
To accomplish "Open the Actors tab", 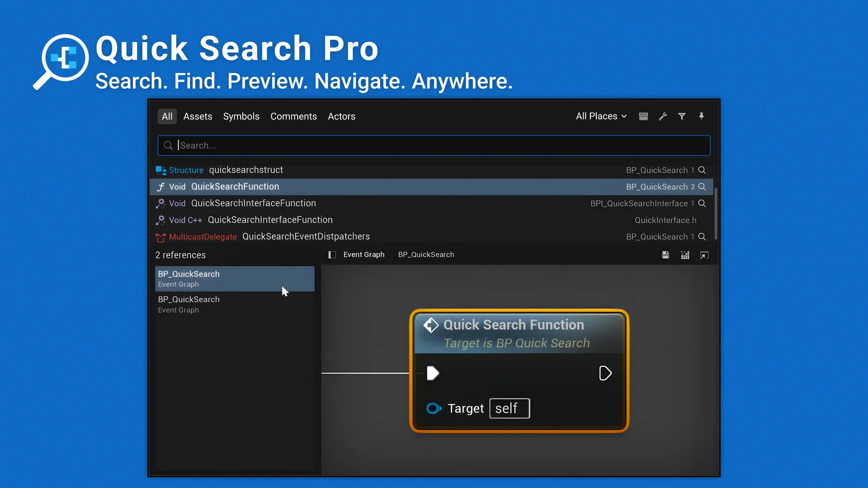I will [x=341, y=116].
